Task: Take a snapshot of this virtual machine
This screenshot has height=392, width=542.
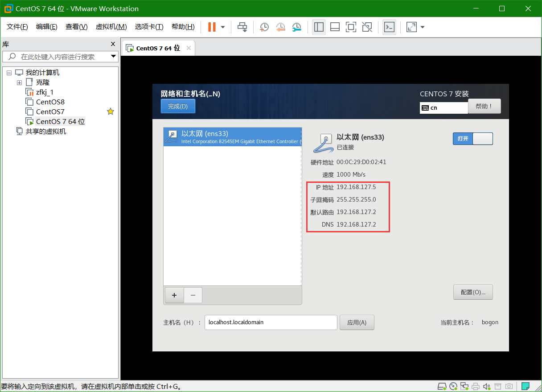Action: pyautogui.click(x=264, y=27)
